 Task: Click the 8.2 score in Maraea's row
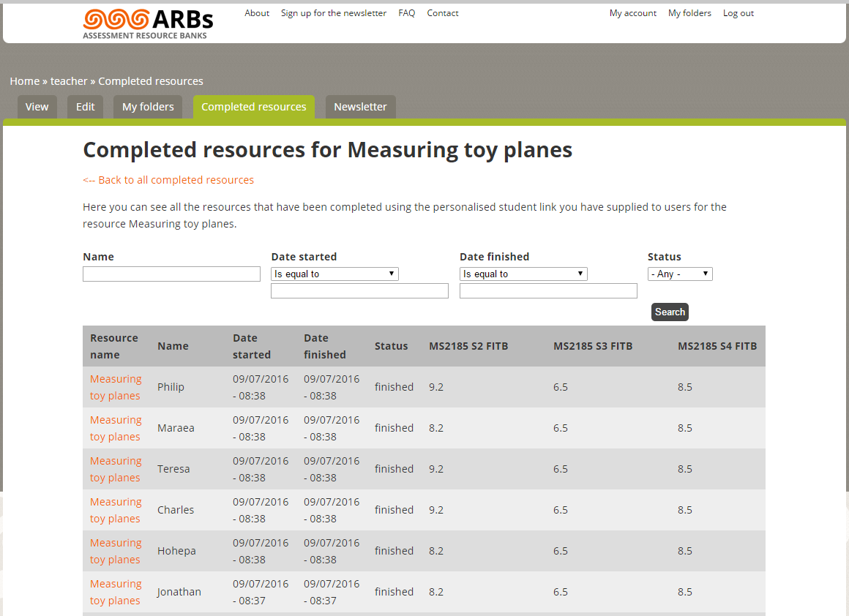(436, 428)
